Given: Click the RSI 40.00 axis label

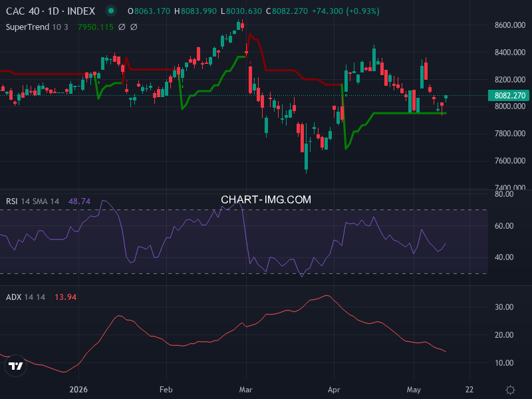Looking at the screenshot, I should click(504, 257).
